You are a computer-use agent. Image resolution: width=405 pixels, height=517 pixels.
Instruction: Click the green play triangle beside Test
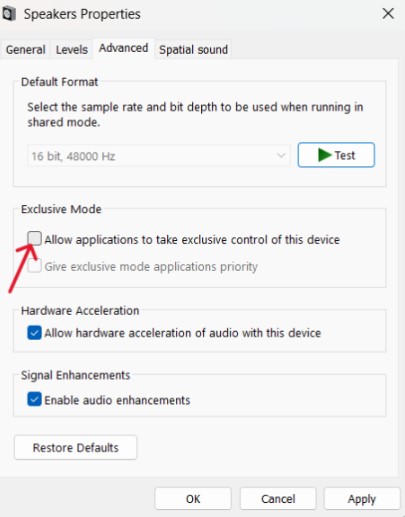coord(324,155)
